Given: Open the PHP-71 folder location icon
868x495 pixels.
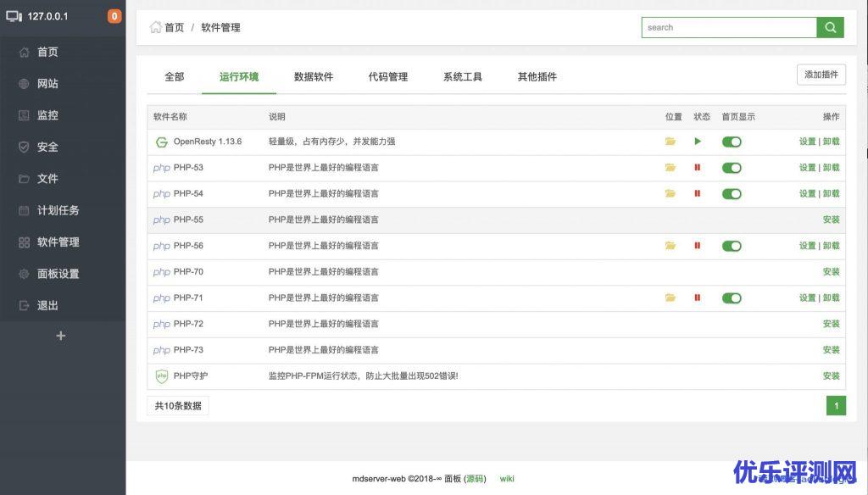Looking at the screenshot, I should pos(670,298).
